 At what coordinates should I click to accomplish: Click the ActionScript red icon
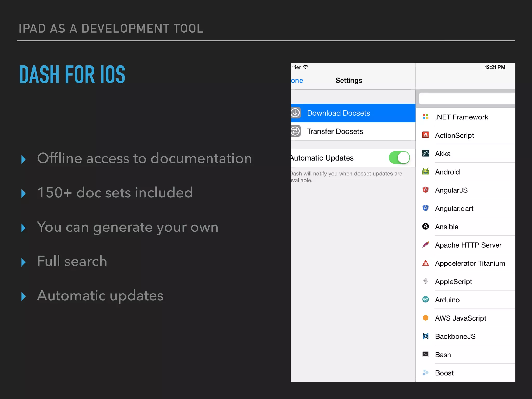point(425,135)
